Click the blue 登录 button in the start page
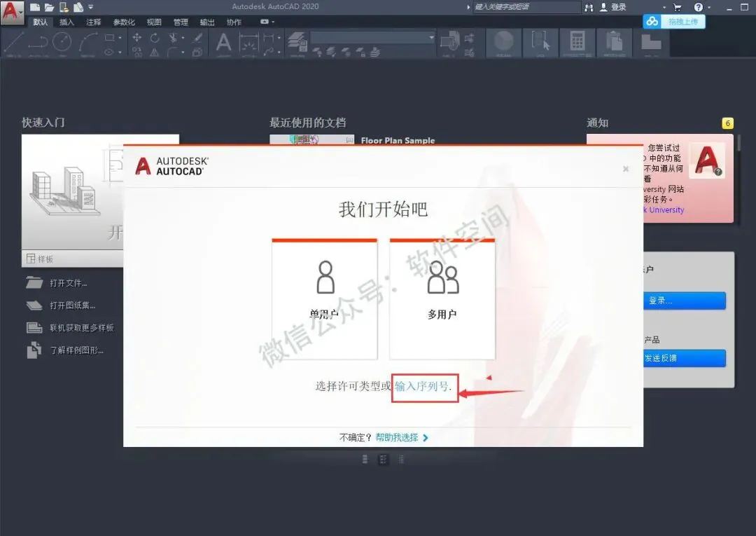The image size is (756, 536). click(684, 301)
